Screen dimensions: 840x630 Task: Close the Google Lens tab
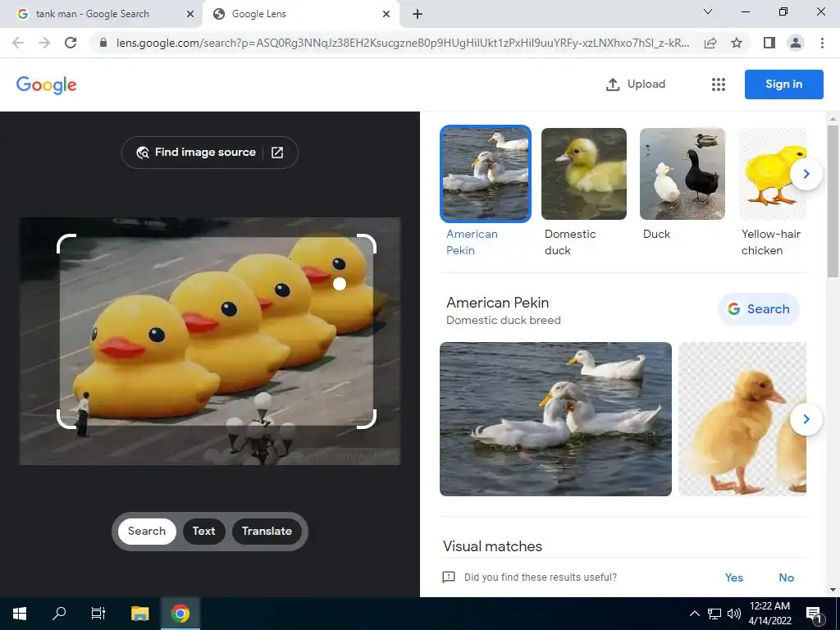(x=386, y=15)
